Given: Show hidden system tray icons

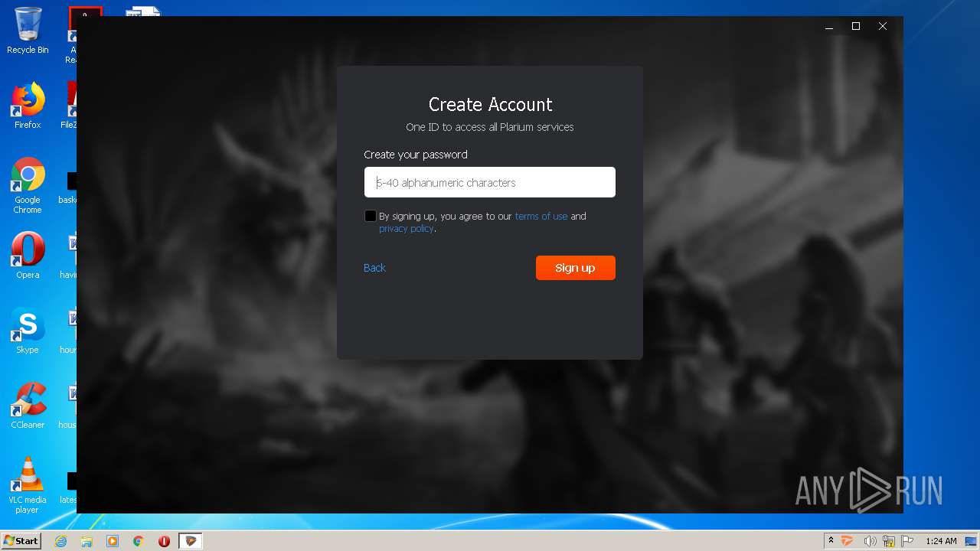Looking at the screenshot, I should [x=831, y=540].
